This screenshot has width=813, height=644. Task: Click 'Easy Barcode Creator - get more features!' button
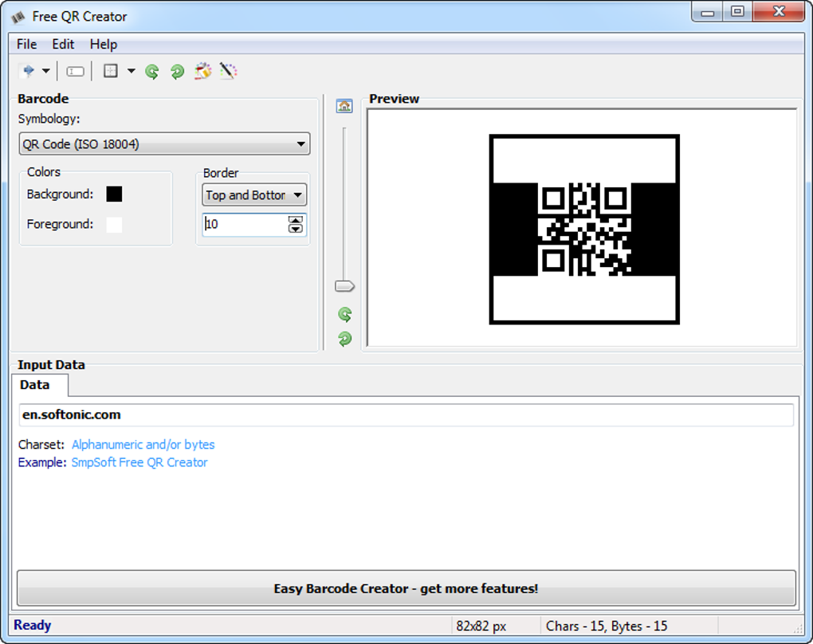click(406, 588)
